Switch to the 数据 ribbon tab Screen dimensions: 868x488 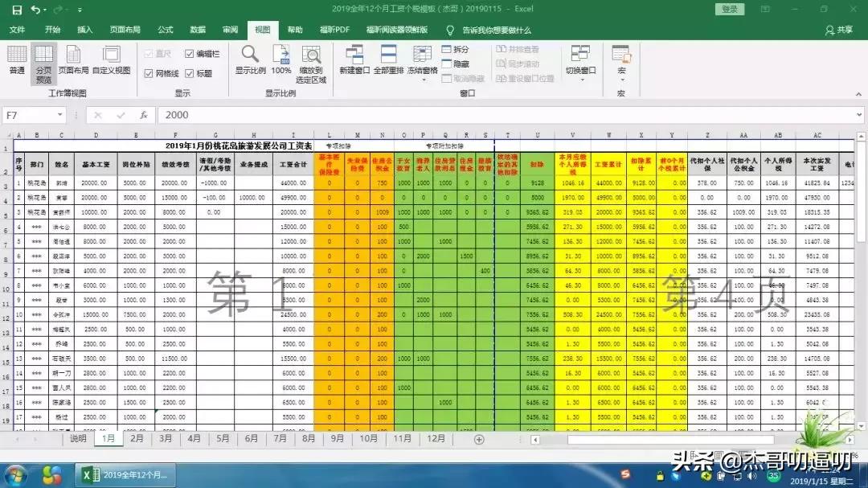(198, 30)
